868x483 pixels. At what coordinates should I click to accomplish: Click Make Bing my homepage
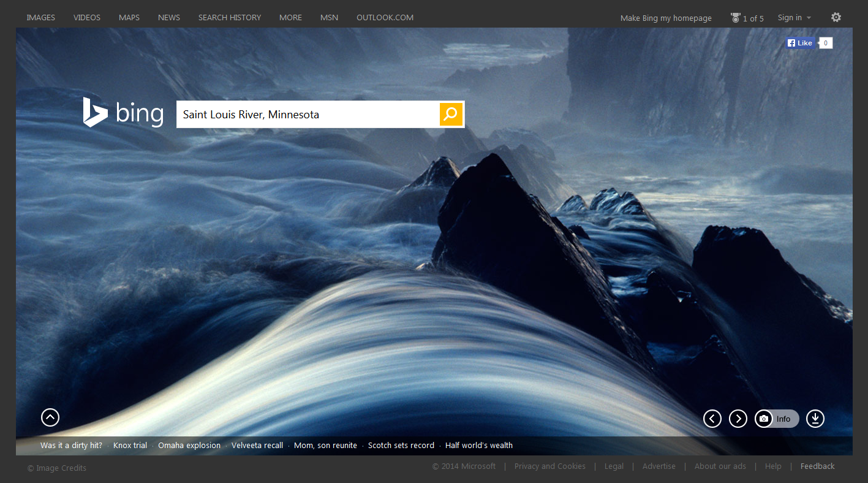point(666,18)
